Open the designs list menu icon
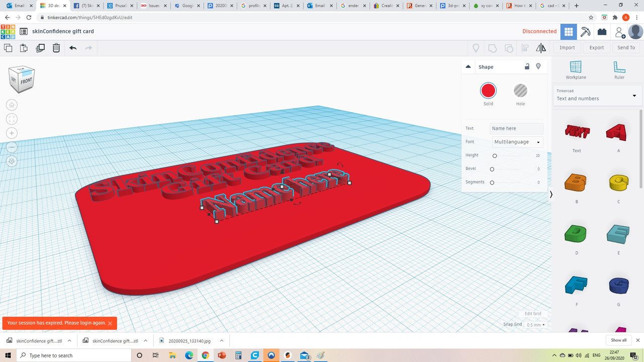Screen dimensions: 644x362 click(24, 31)
